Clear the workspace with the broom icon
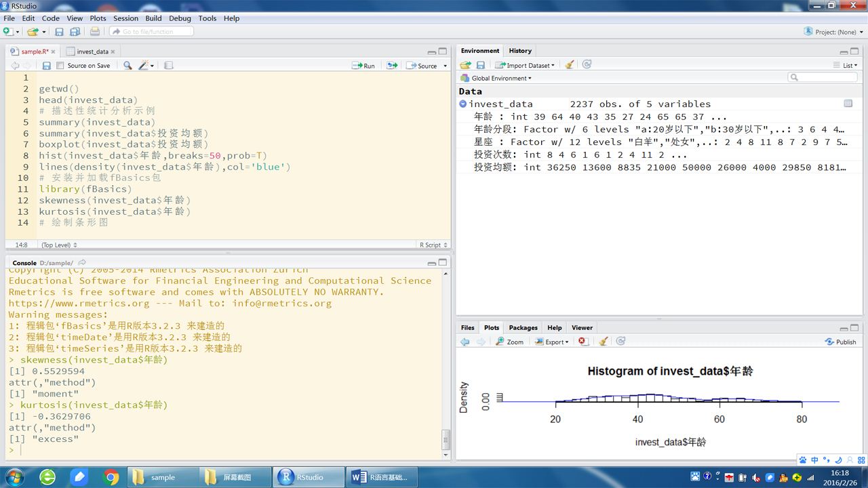Viewport: 868px width, 488px height. pyautogui.click(x=570, y=65)
